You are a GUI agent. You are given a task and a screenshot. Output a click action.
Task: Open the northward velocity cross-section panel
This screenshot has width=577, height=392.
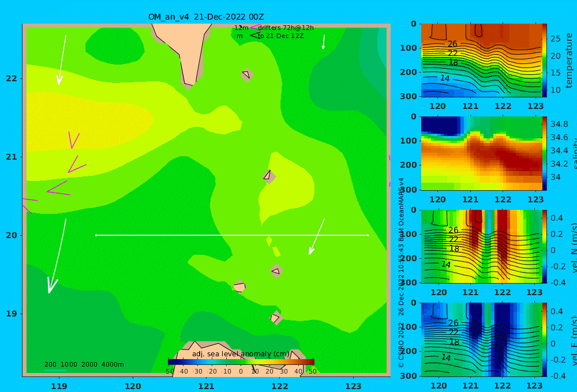tap(481, 246)
